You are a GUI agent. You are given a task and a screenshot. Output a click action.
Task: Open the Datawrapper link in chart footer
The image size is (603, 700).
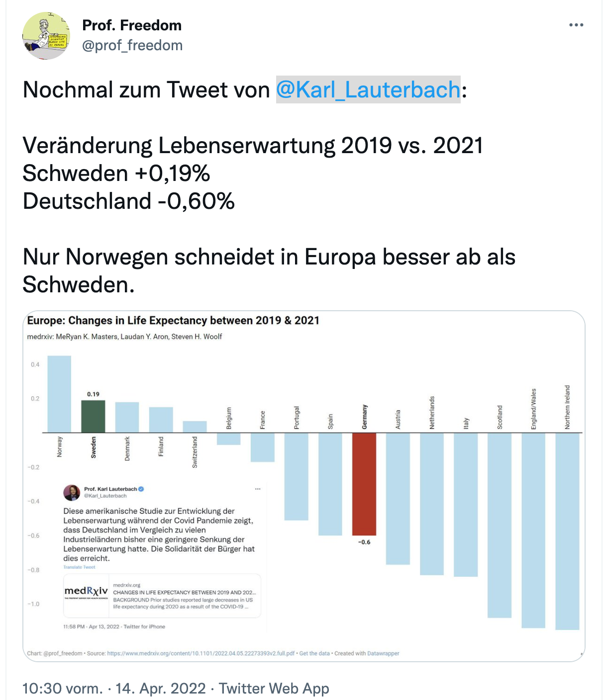tap(383, 653)
